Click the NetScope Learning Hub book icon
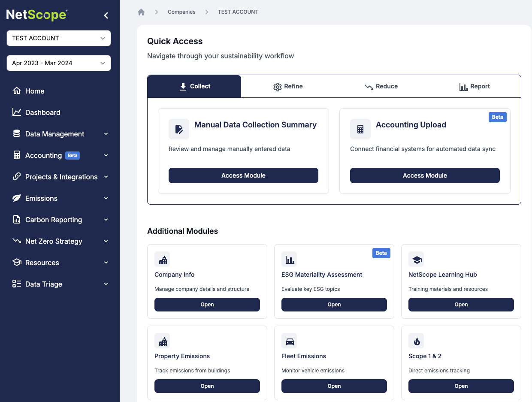 [416, 259]
